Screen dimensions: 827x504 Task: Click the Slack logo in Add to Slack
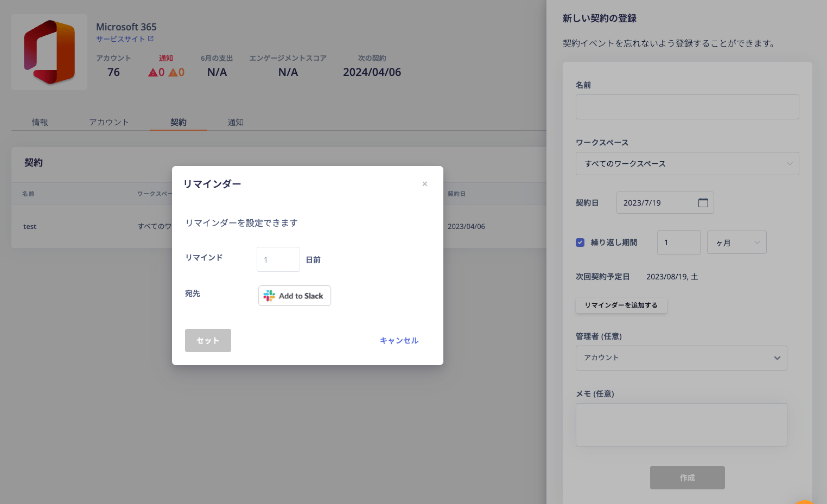click(269, 296)
